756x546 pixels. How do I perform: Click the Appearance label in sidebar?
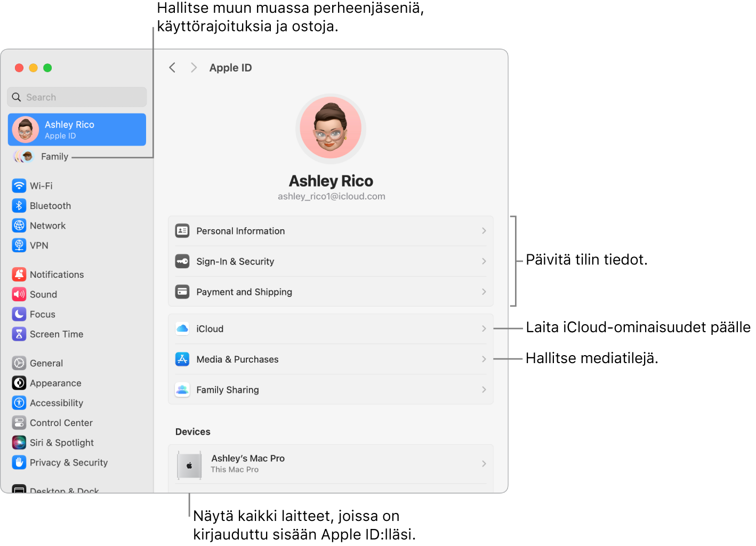point(55,383)
